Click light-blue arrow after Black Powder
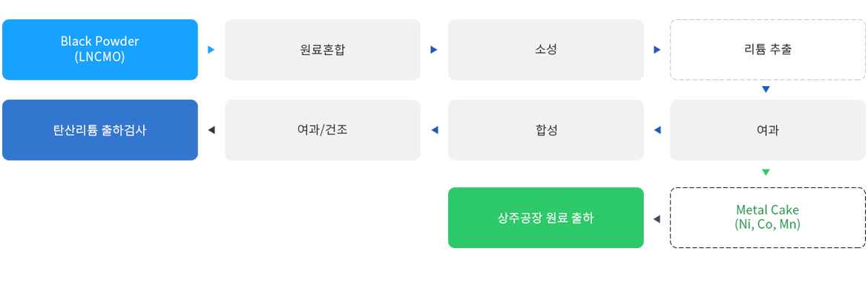The image size is (868, 289). tap(211, 50)
